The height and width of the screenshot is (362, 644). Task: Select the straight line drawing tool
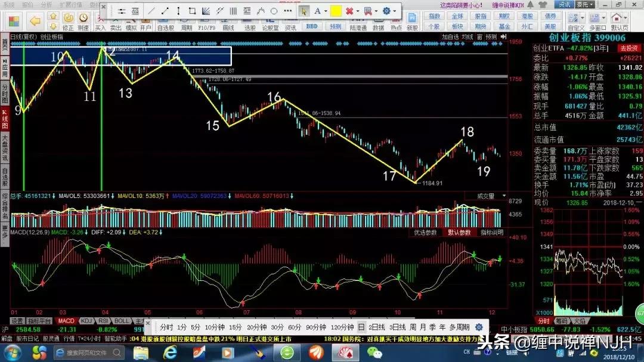tap(151, 11)
